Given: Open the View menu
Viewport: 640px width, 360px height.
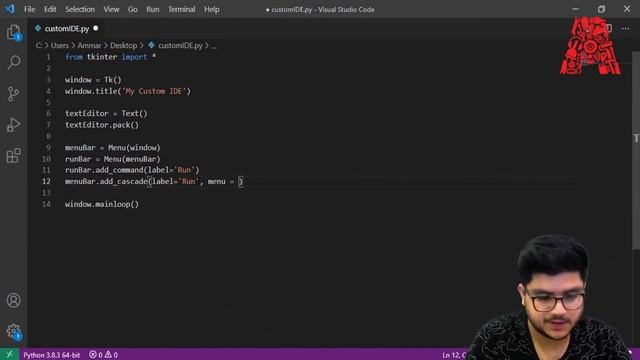Looking at the screenshot, I should tap(111, 9).
